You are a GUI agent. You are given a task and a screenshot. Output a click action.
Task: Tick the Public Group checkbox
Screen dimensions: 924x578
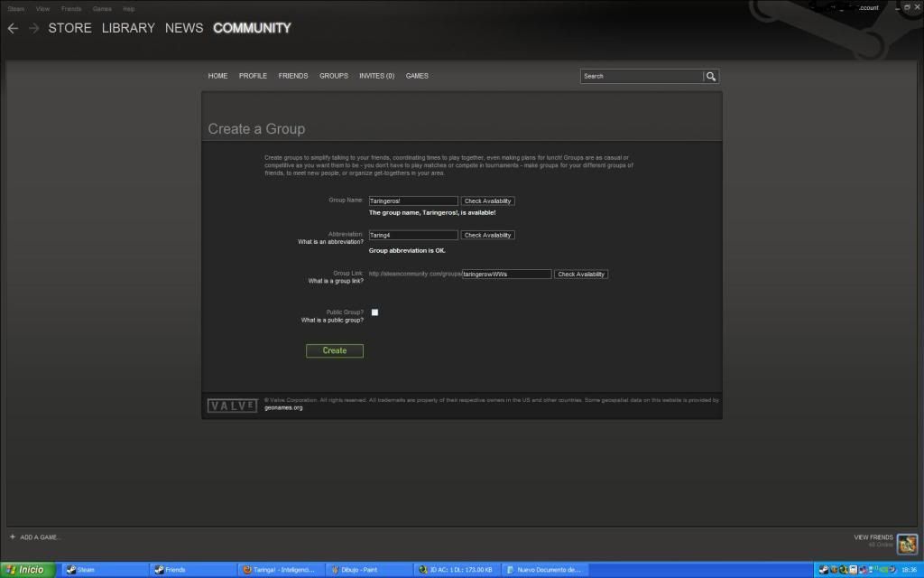tap(374, 312)
